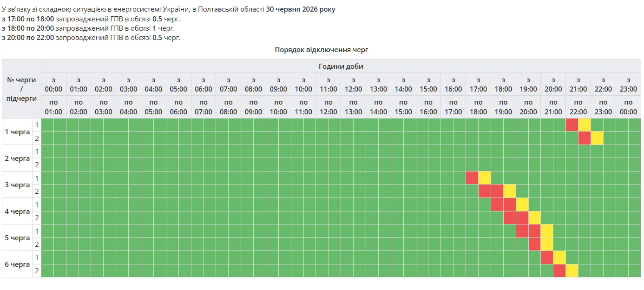Click subqueue number 2 of 6 черга
644x290 pixels.
click(x=37, y=270)
